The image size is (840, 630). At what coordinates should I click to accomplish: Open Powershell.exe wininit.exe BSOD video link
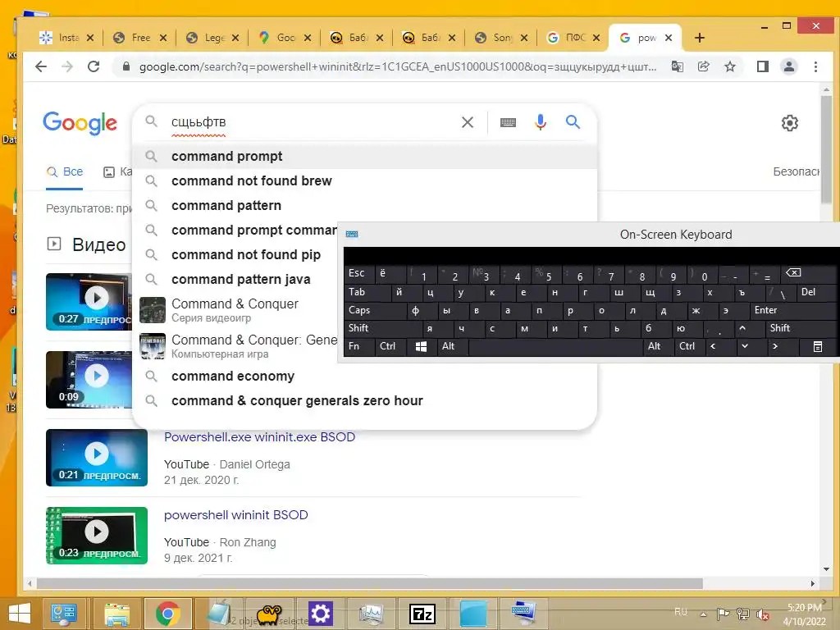(x=259, y=437)
